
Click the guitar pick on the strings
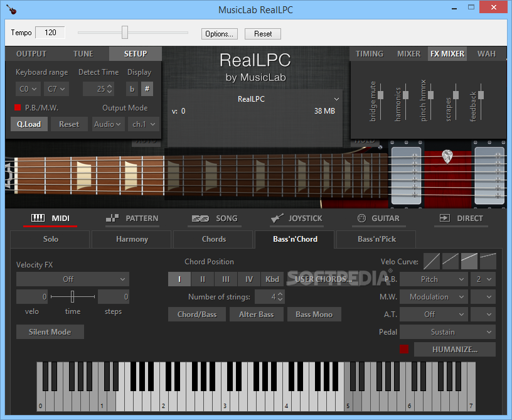(447, 157)
